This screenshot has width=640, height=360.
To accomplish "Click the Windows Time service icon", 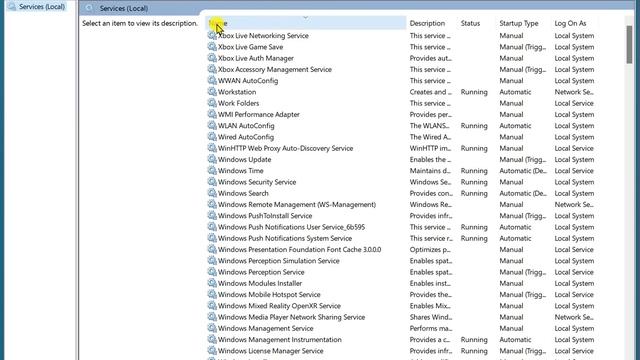I will tap(212, 171).
